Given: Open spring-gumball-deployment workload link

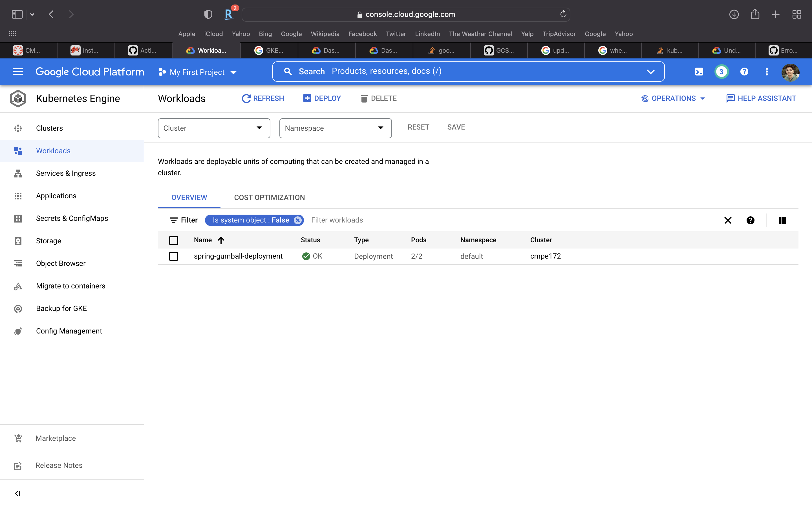Looking at the screenshot, I should (x=238, y=256).
